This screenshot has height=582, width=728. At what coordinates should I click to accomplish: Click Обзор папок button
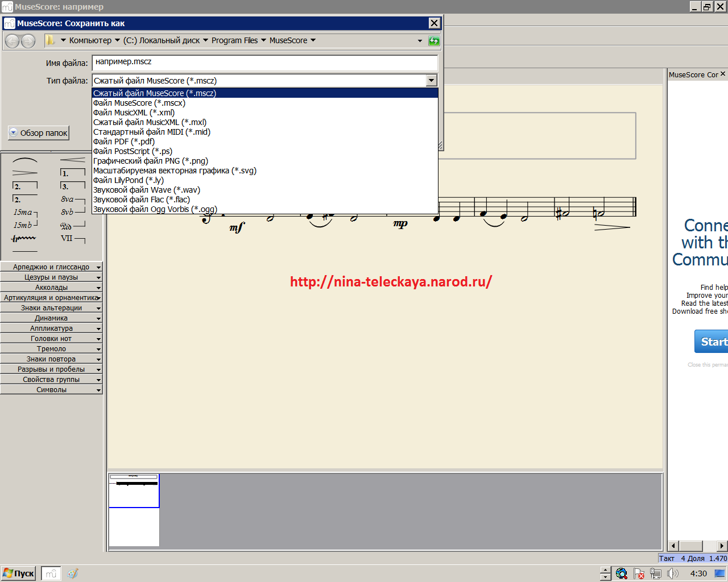pos(38,133)
